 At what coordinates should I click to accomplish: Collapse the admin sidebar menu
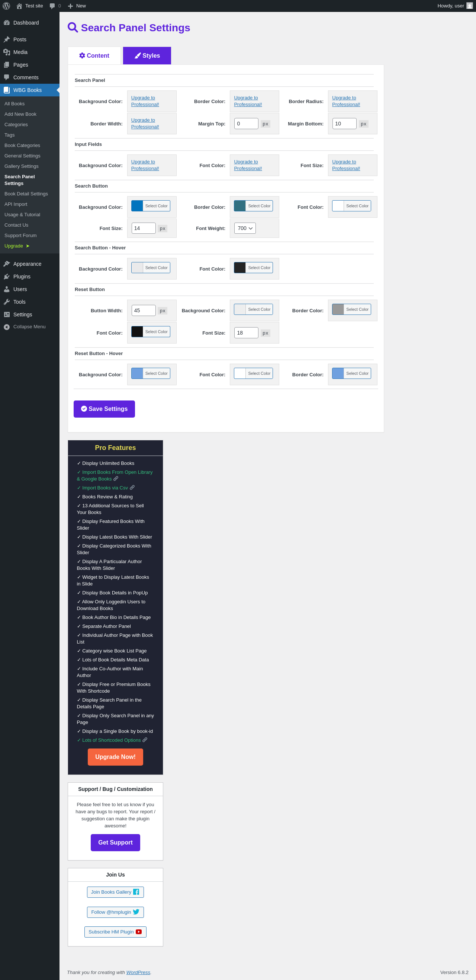click(24, 327)
